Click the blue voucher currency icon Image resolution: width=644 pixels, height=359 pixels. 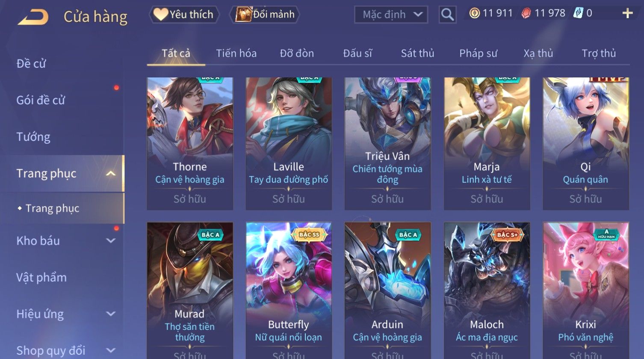578,13
